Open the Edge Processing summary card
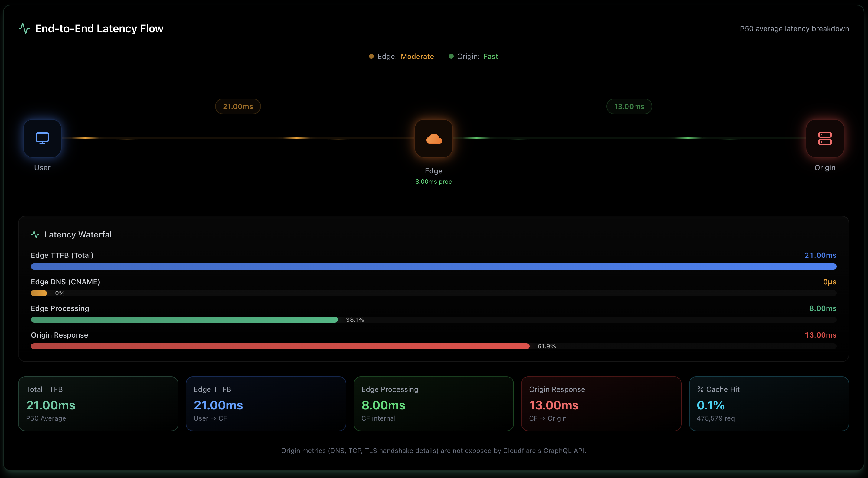868x478 pixels. pyautogui.click(x=433, y=404)
